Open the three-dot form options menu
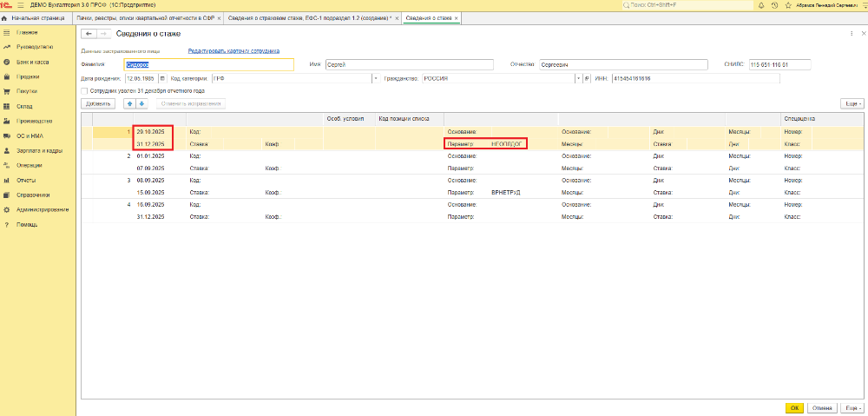The height and width of the screenshot is (416, 868). coord(851,34)
